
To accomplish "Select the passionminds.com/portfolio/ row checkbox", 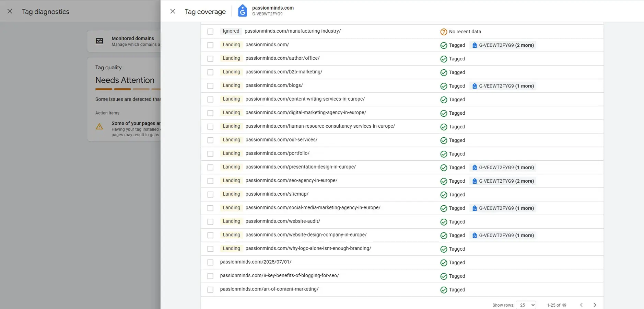I will tap(210, 154).
